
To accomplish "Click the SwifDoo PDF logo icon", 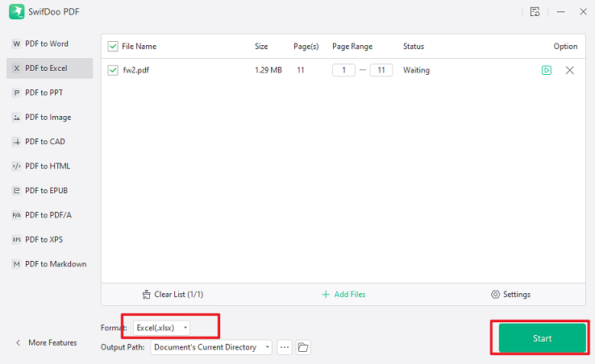I will [x=16, y=12].
